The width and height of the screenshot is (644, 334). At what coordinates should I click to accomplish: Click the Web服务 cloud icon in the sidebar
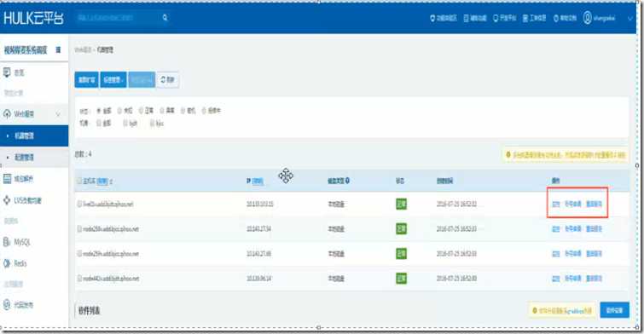pos(7,113)
